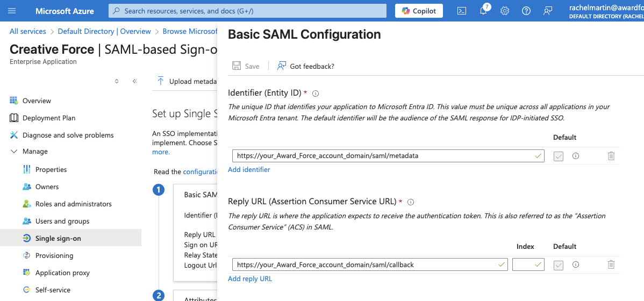Click Add reply URL
The height and width of the screenshot is (301, 644).
tap(250, 278)
